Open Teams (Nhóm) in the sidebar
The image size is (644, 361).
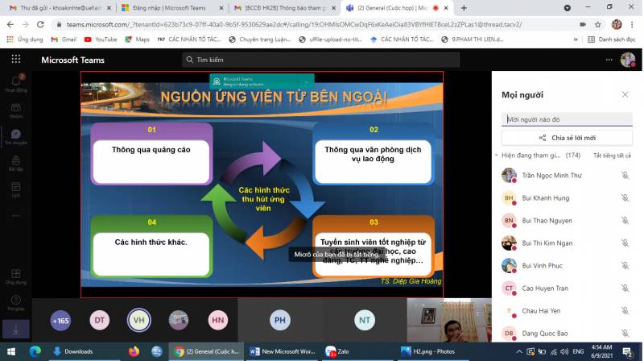click(15, 109)
